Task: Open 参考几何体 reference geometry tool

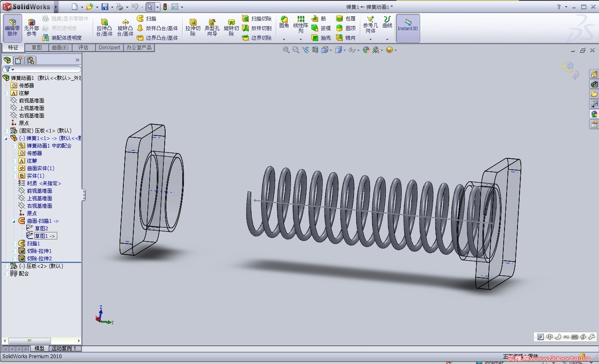Action: click(370, 25)
